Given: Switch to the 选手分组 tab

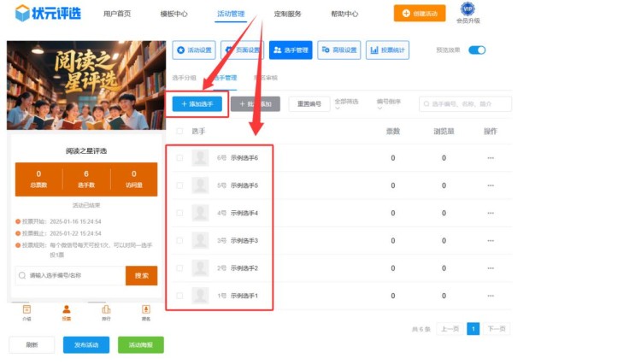Looking at the screenshot, I should point(185,78).
